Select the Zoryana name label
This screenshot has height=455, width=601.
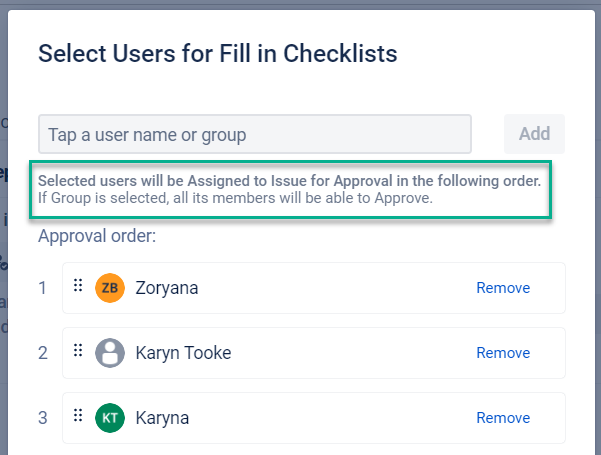pyautogui.click(x=167, y=288)
